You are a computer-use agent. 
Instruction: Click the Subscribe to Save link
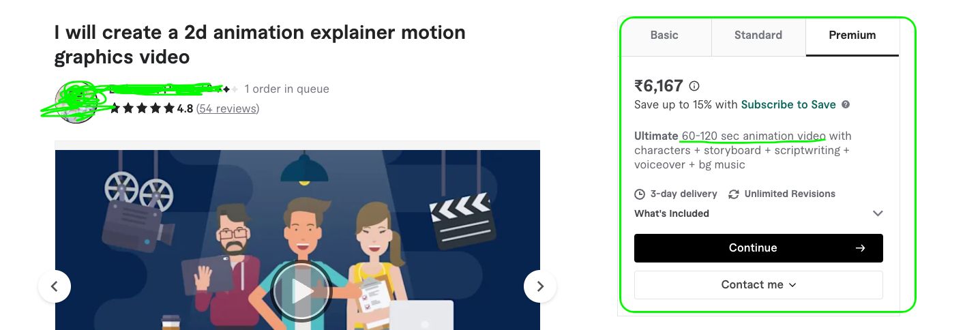pos(788,104)
